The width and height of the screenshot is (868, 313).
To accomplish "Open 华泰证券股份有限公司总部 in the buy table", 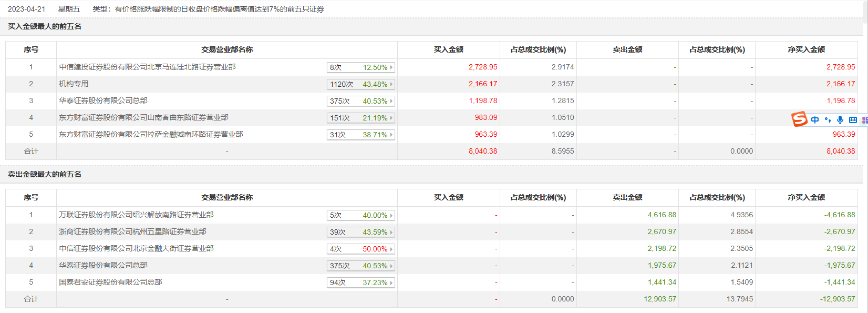I will point(103,100).
